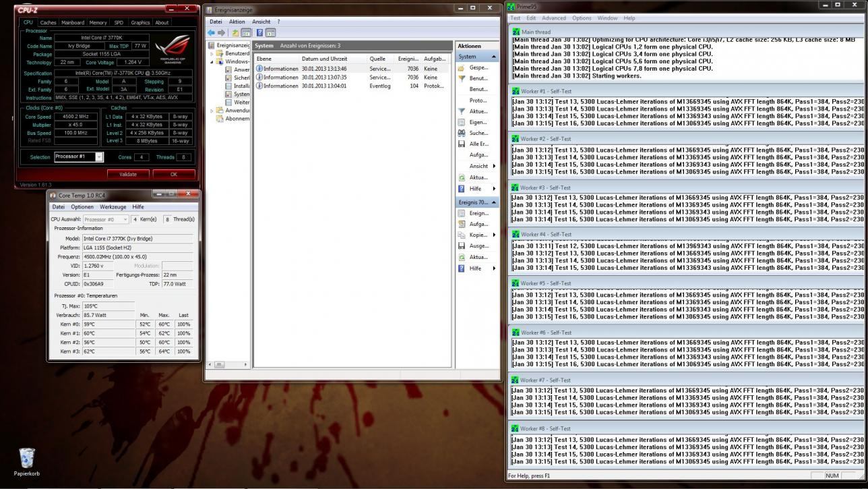Image resolution: width=868 pixels, height=489 pixels.
Task: Click the Worker #1 Self-Test window icon
Action: 516,91
